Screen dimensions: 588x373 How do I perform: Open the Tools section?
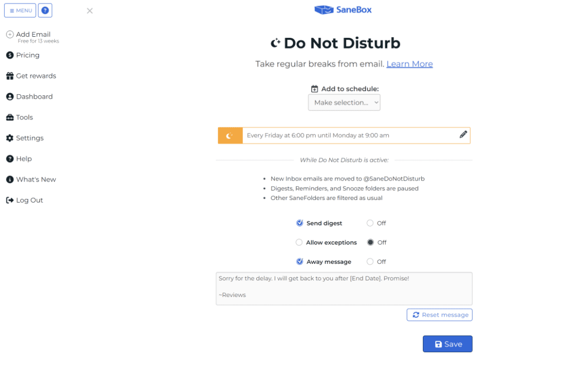pyautogui.click(x=24, y=117)
